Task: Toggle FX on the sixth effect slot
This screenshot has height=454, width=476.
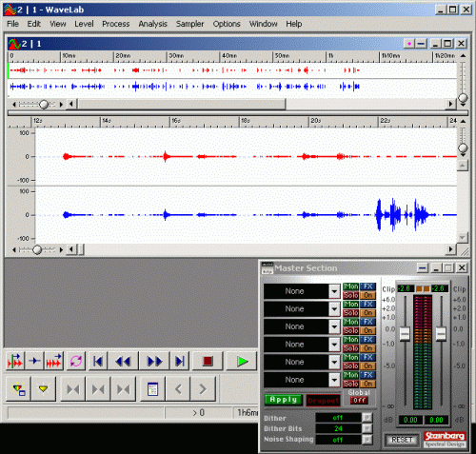Action: coord(368,375)
